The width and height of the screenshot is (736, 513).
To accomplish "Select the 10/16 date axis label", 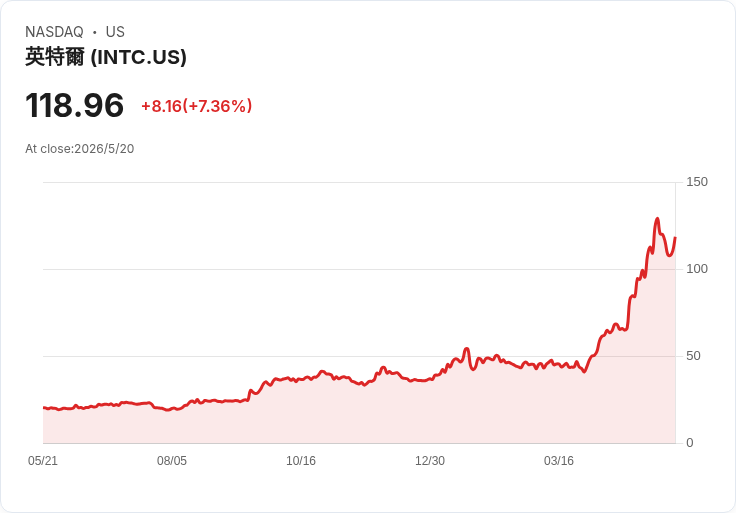I will [301, 460].
